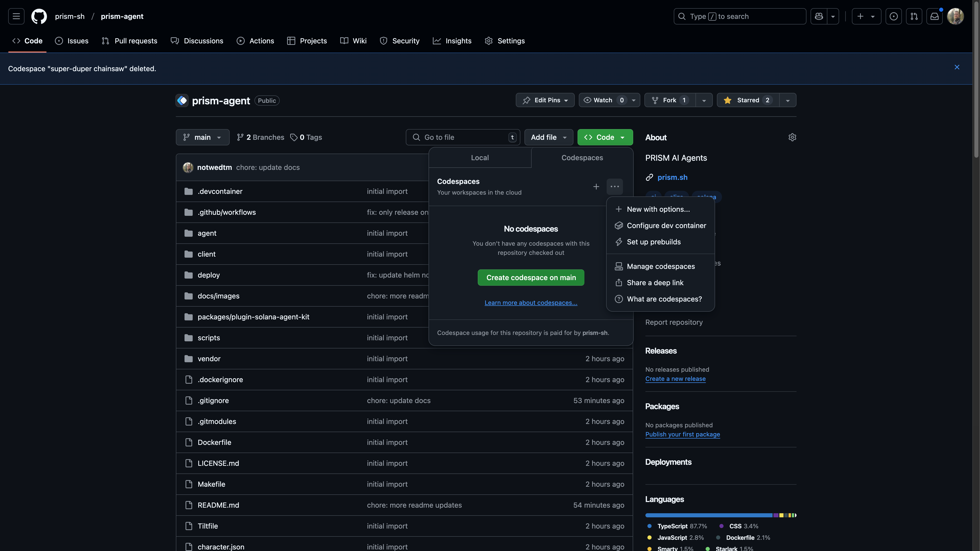The height and width of the screenshot is (551, 980).
Task: Click notwedtm commit author avatar
Action: pos(188,167)
